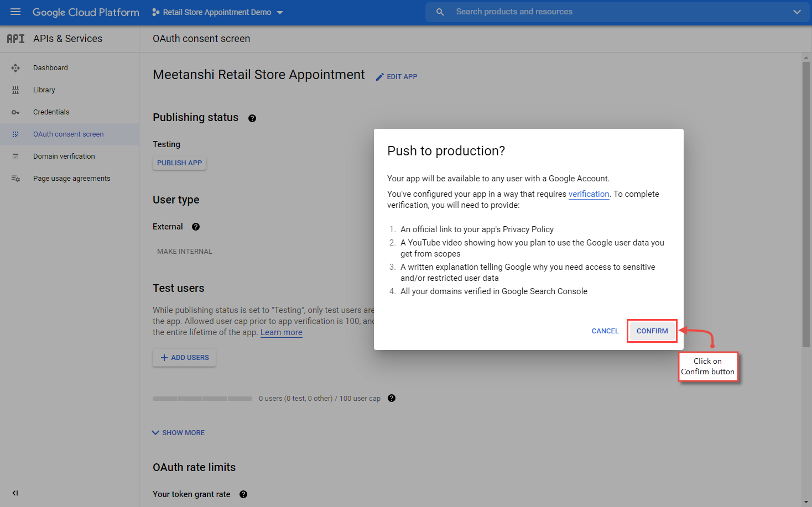Click the Library grid icon
The image size is (812, 507).
coord(15,90)
